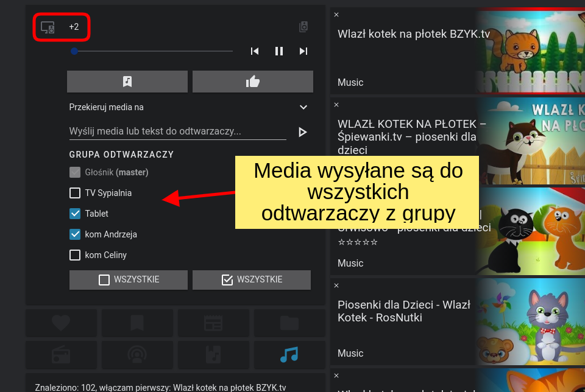585x392 pixels.
Task: Skip to next track
Action: coord(303,51)
